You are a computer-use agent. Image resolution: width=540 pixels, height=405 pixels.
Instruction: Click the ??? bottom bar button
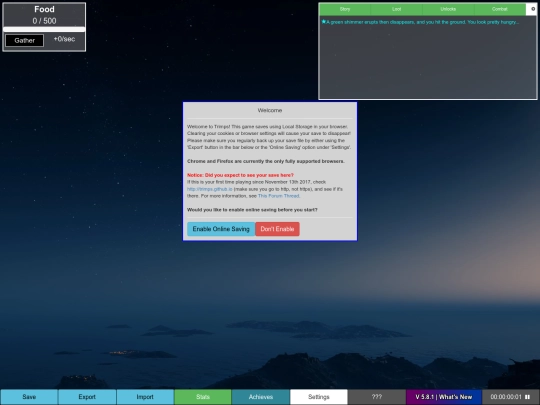pos(377,397)
